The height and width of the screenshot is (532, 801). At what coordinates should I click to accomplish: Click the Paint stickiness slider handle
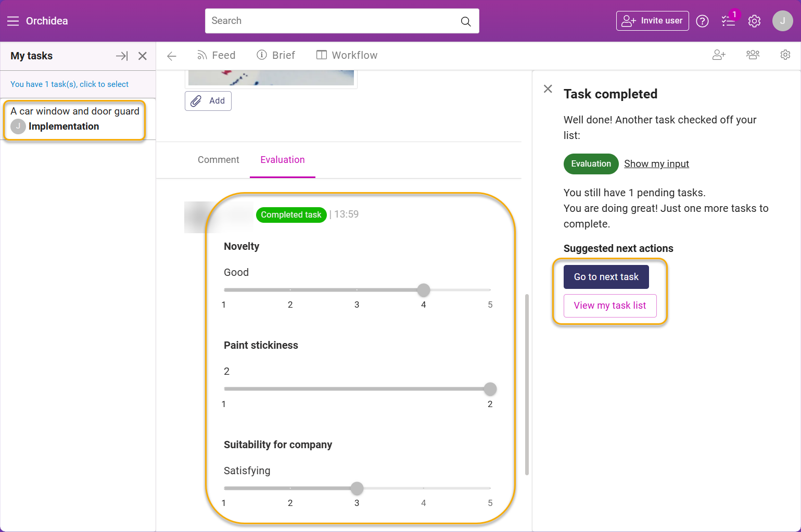(x=490, y=389)
